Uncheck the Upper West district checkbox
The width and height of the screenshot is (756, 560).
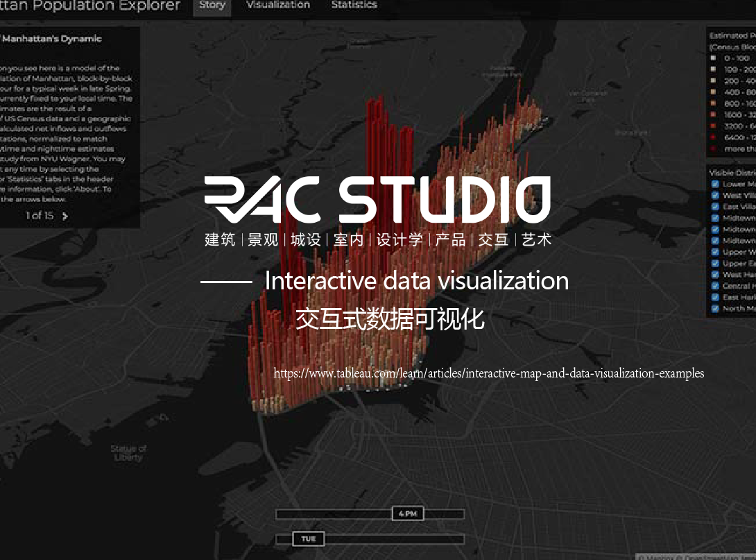click(x=715, y=252)
